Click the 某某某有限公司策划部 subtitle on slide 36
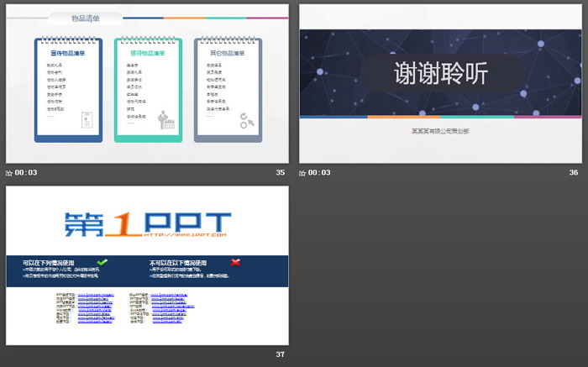This screenshot has height=367, width=588. [x=440, y=131]
